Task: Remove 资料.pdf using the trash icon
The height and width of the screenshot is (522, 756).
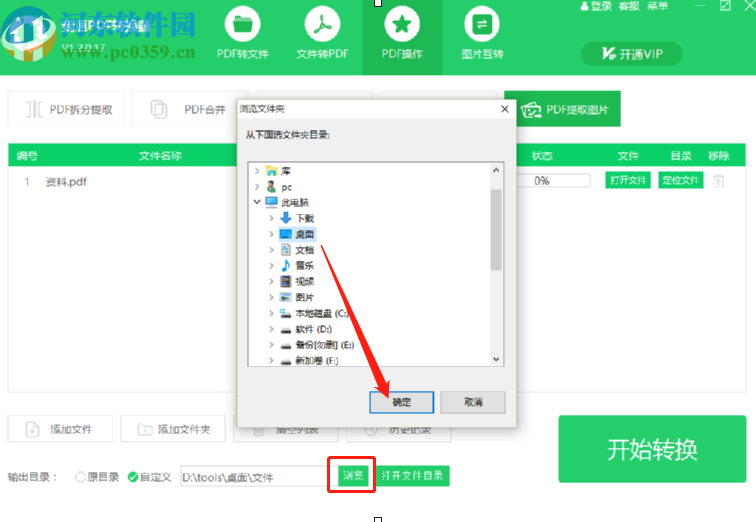Action: point(718,181)
